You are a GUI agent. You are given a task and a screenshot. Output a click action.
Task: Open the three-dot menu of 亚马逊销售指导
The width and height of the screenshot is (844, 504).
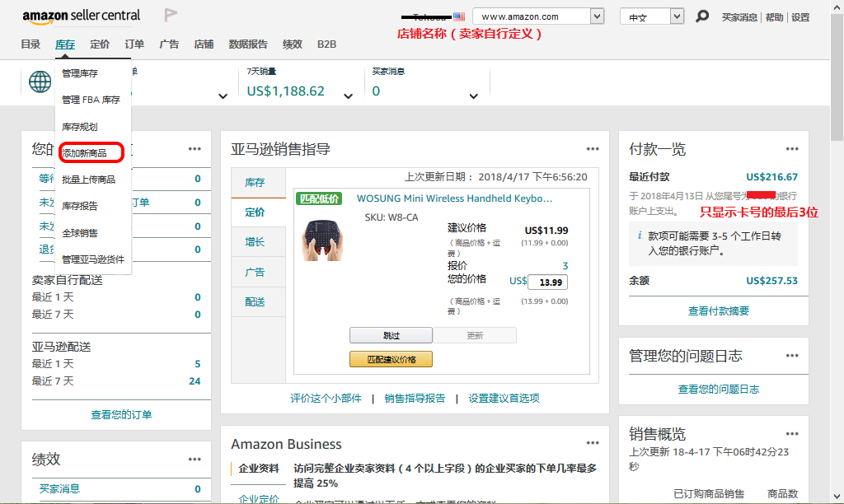(x=593, y=149)
